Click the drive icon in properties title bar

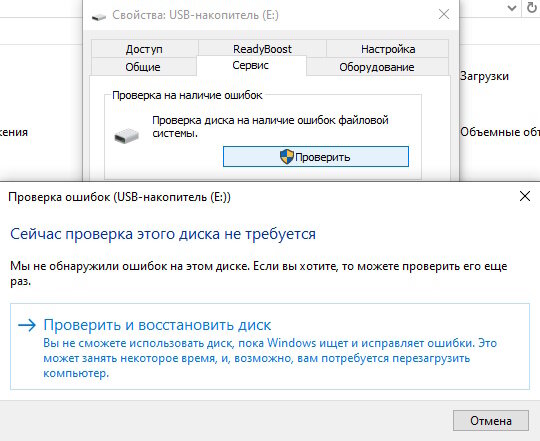[x=99, y=16]
